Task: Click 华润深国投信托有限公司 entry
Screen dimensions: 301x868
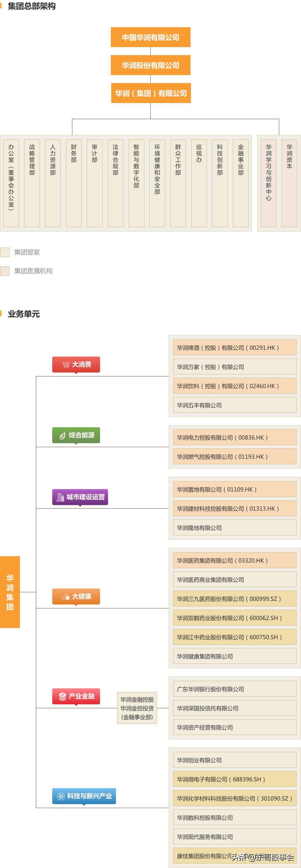Action: click(x=234, y=708)
